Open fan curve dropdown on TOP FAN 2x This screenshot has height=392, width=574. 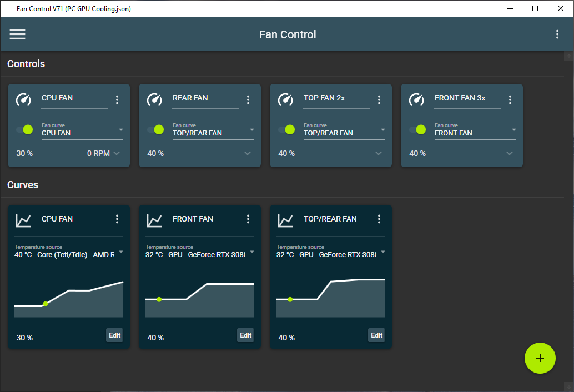click(345, 130)
